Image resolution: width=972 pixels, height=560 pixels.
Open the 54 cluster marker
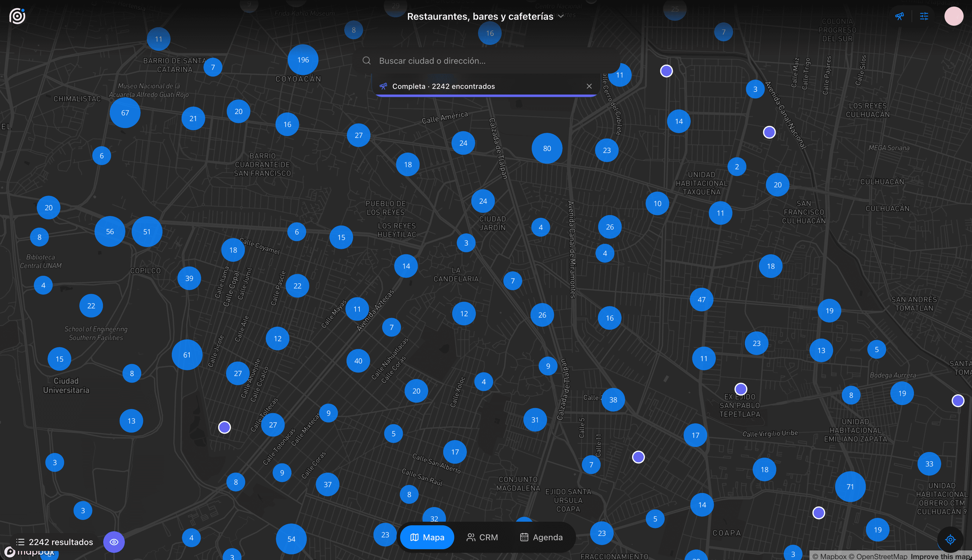click(x=291, y=539)
